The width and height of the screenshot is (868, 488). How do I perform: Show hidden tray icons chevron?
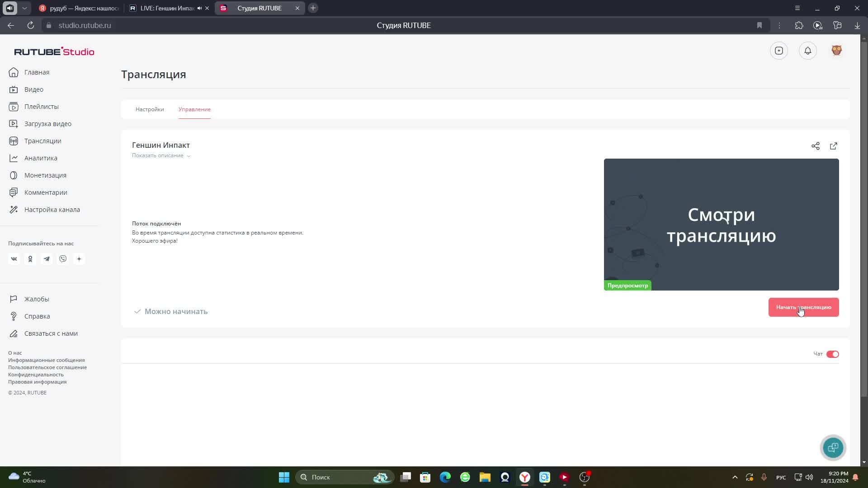click(x=735, y=477)
